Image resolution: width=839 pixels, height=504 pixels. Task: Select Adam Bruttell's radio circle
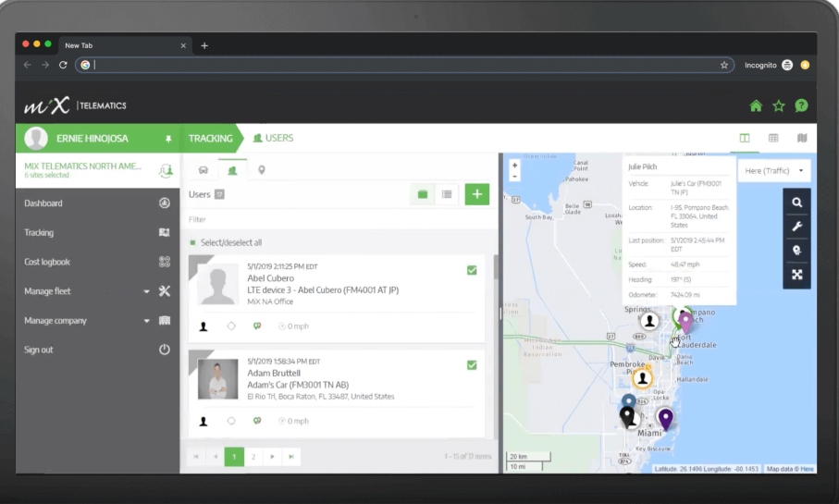tap(231, 421)
